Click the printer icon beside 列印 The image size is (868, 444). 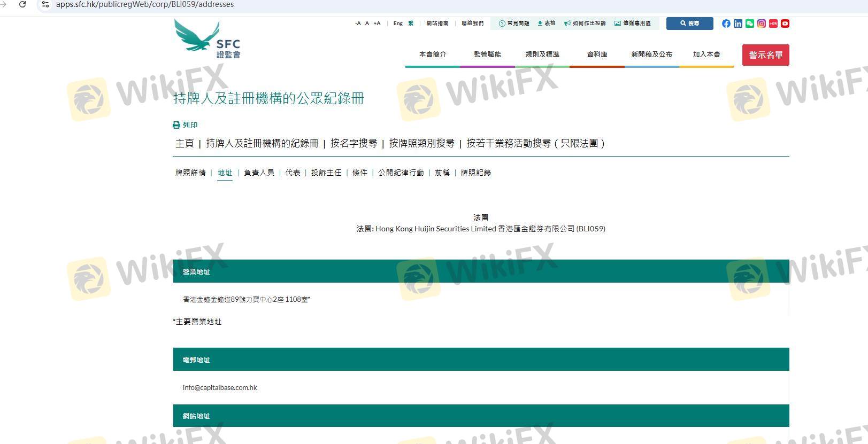click(176, 125)
